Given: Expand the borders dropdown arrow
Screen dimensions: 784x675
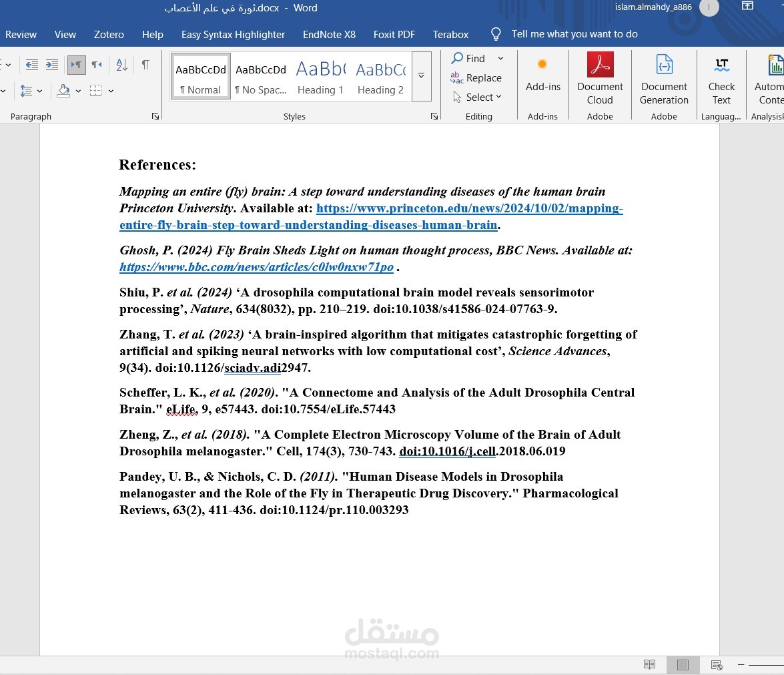Looking at the screenshot, I should click(111, 91).
